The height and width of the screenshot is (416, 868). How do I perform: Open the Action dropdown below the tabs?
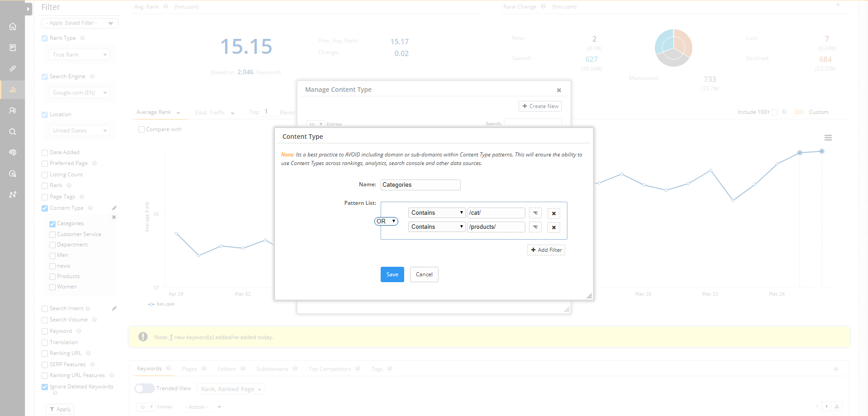pyautogui.click(x=203, y=407)
